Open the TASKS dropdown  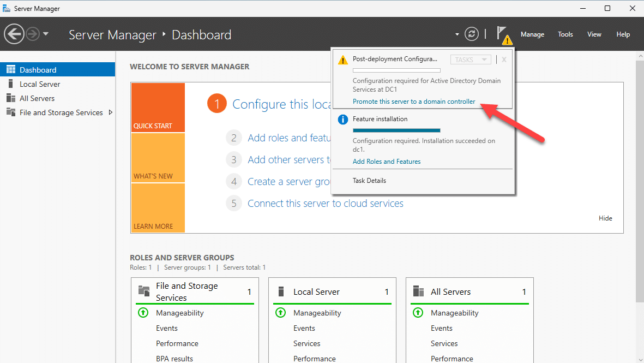[470, 59]
